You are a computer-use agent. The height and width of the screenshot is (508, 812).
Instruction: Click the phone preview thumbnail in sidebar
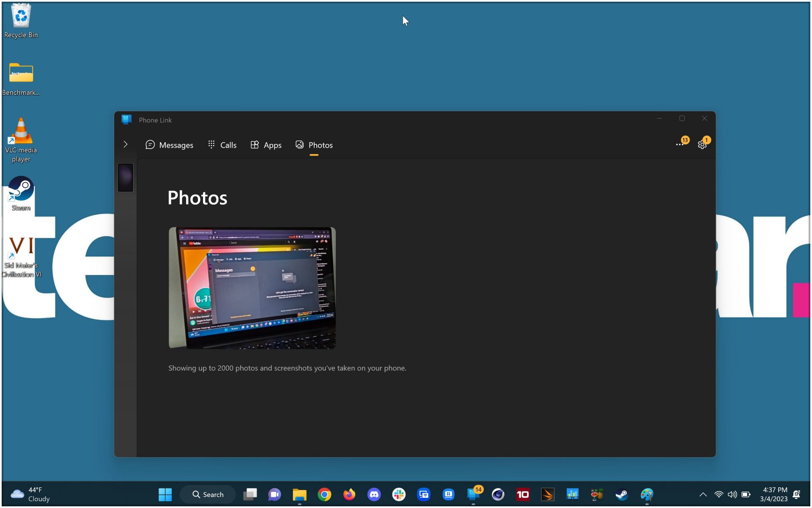coord(126,177)
